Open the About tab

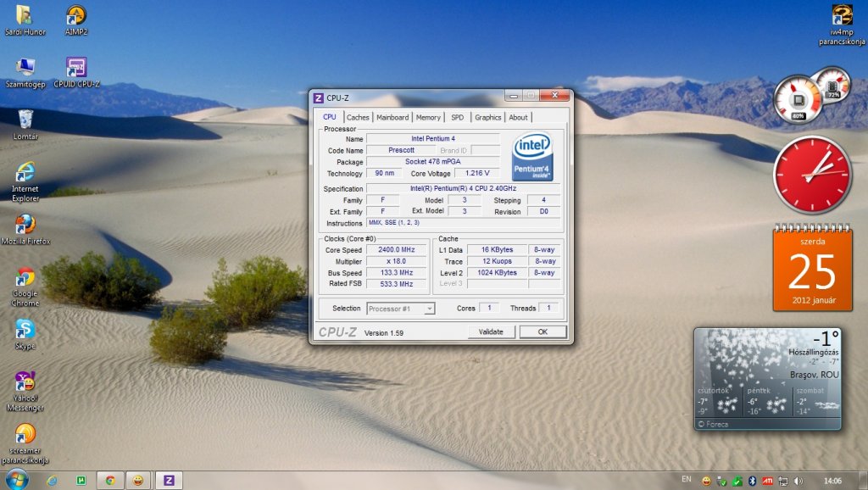click(x=518, y=117)
